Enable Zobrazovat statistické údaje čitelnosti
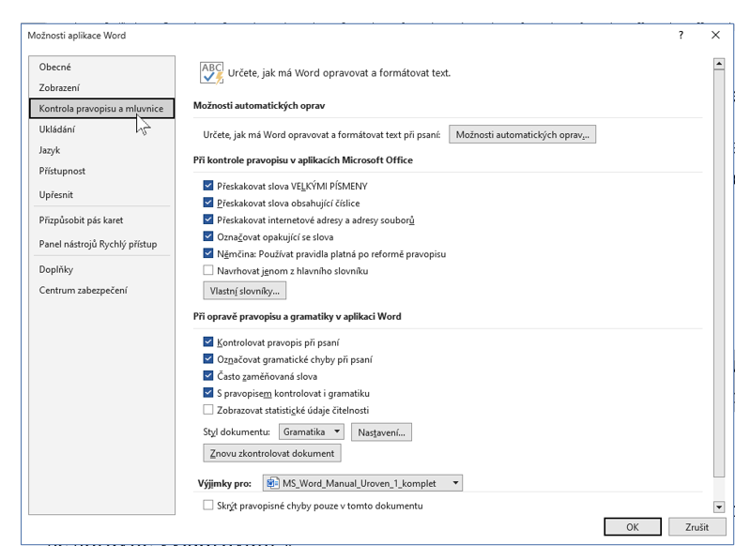 coord(208,410)
